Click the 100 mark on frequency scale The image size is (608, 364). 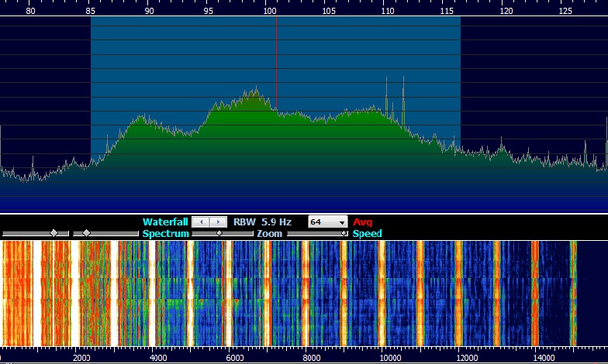pos(270,11)
